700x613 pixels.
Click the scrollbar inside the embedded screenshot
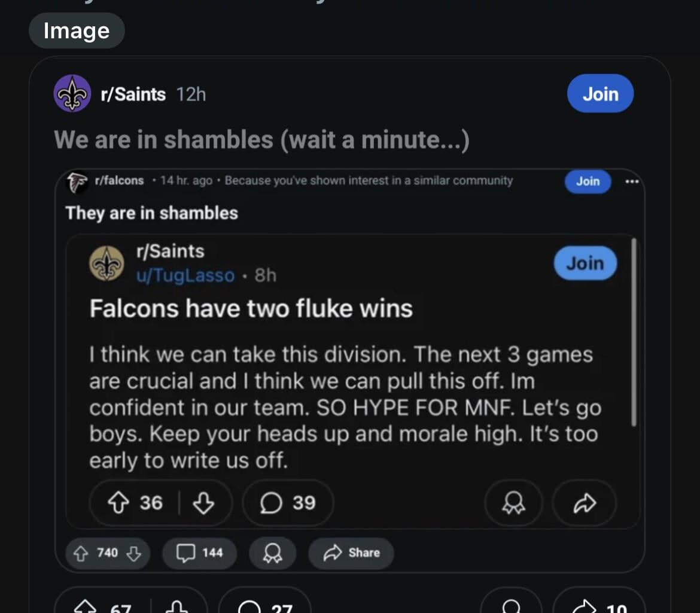point(634,332)
